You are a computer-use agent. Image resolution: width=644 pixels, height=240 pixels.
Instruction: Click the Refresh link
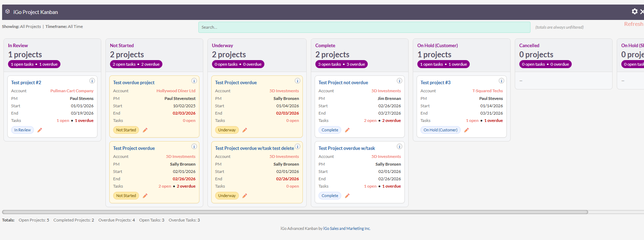click(633, 24)
